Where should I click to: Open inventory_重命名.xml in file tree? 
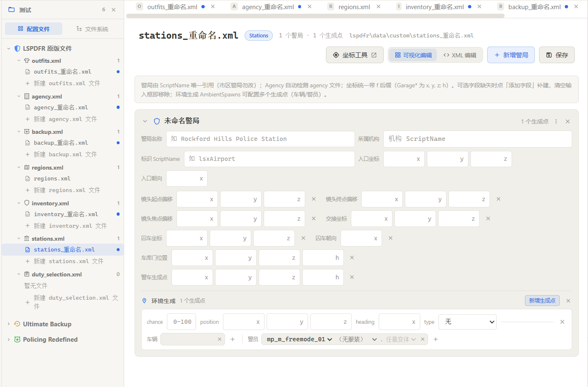63,214
